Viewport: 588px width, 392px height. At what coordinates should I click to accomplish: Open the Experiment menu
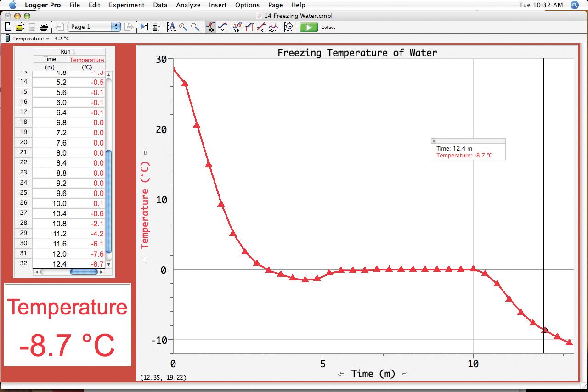click(127, 5)
